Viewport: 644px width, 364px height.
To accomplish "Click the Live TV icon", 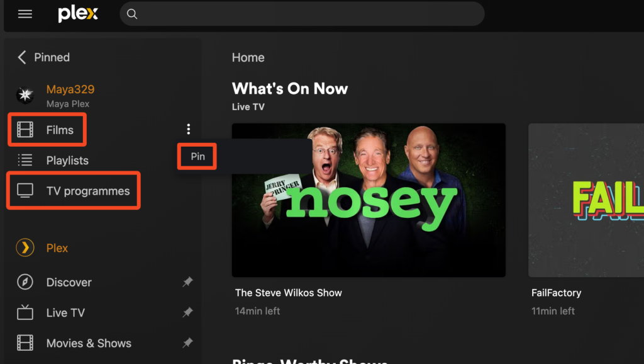I will pyautogui.click(x=25, y=312).
